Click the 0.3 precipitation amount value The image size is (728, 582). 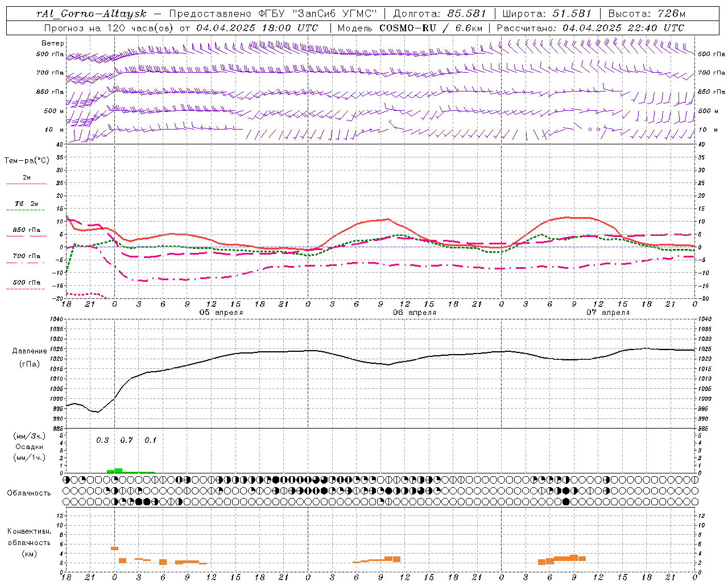pos(102,440)
